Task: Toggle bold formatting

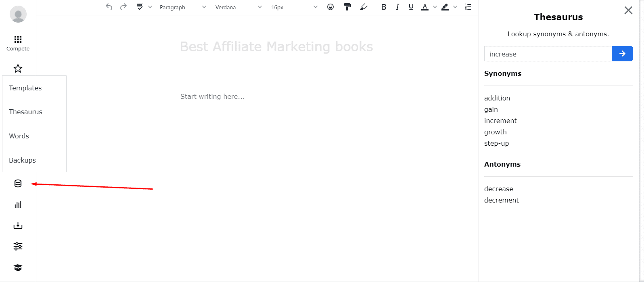Action: point(384,7)
